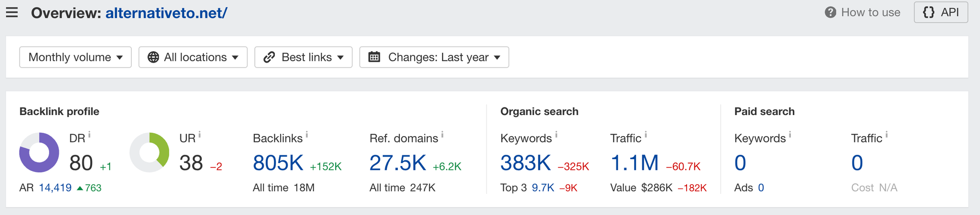Click the How to use help icon
This screenshot has width=980, height=215.
(x=830, y=13)
